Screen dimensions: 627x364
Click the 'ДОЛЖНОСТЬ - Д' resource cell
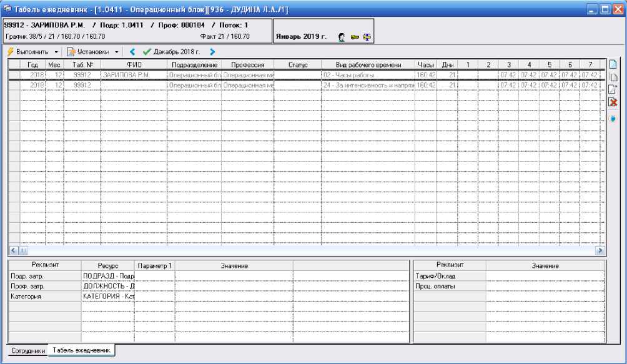108,287
